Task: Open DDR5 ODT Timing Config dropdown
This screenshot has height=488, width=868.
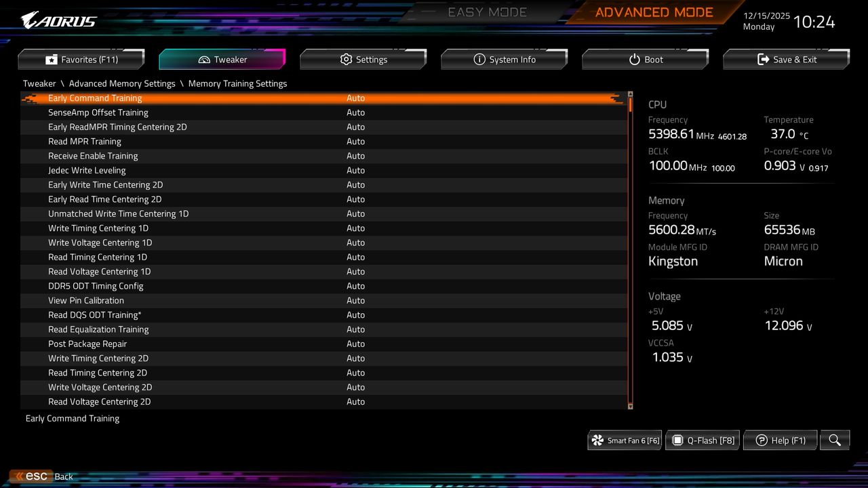Action: point(356,285)
